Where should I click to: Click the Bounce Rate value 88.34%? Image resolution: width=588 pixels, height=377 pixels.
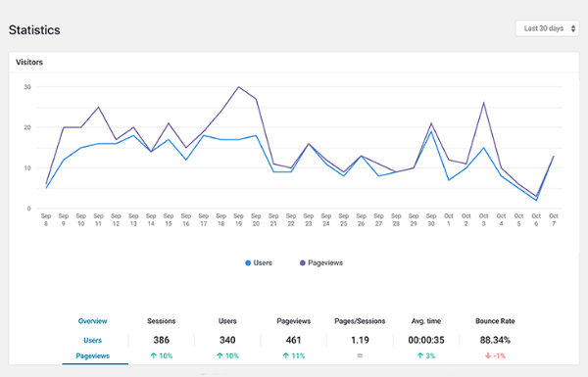pos(495,340)
